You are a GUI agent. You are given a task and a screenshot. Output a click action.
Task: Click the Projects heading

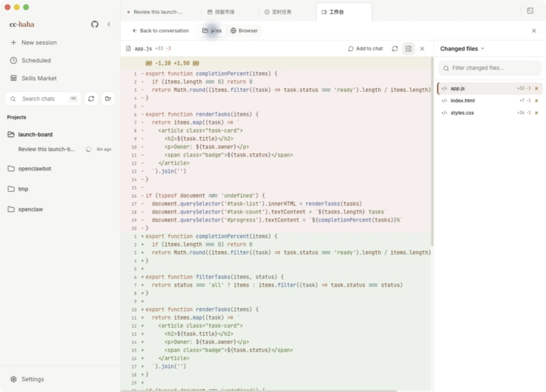pyautogui.click(x=17, y=117)
